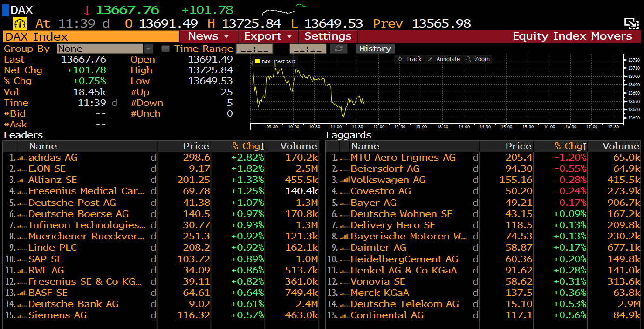The height and width of the screenshot is (329, 644).
Task: Click the Equity Index Movers title
Action: pyautogui.click(x=572, y=36)
